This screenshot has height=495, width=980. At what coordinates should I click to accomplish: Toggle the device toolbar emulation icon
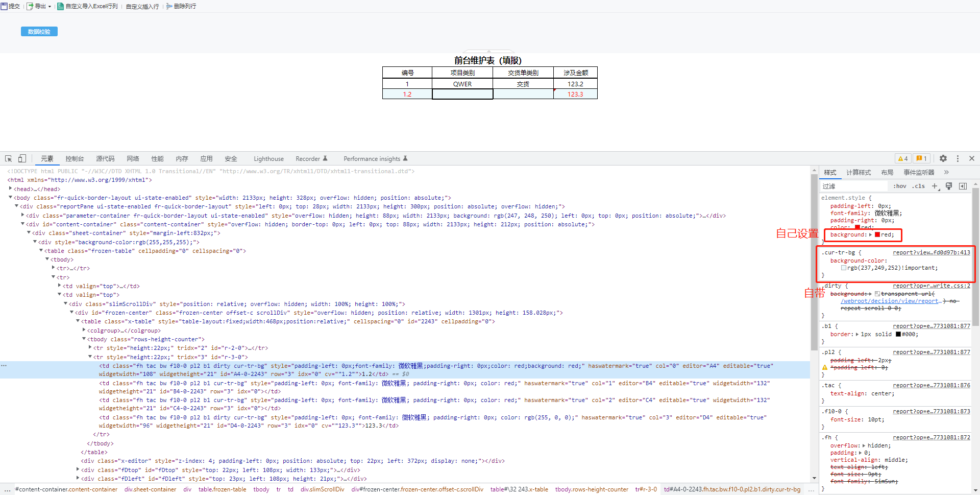click(x=22, y=159)
